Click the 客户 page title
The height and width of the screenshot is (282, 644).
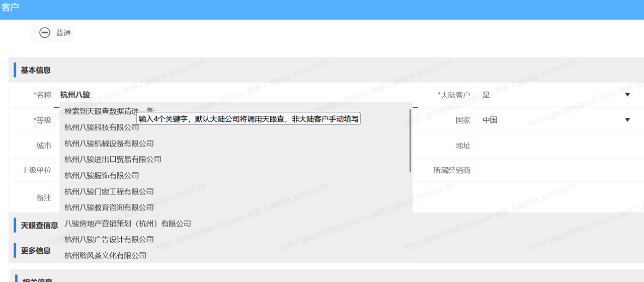coord(10,7)
